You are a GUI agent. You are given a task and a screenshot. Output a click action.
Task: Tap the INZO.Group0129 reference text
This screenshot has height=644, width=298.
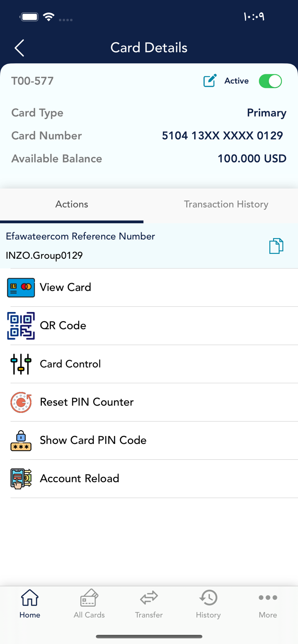point(44,255)
